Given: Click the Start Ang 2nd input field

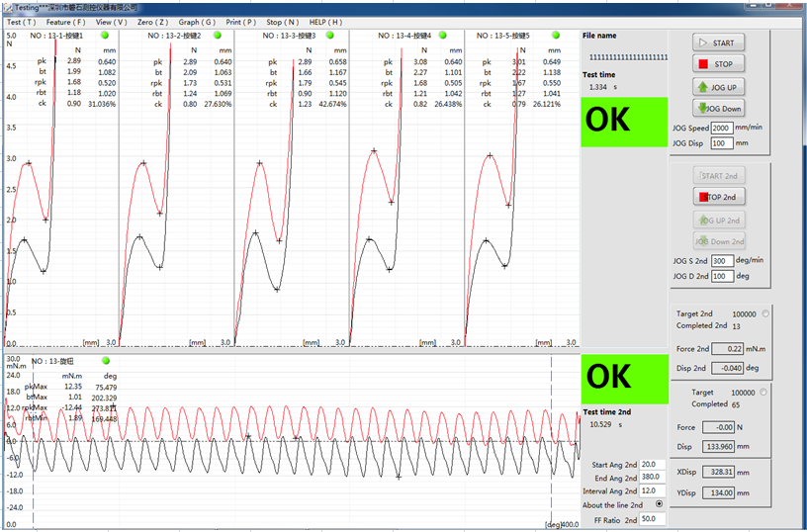Looking at the screenshot, I should [652, 464].
